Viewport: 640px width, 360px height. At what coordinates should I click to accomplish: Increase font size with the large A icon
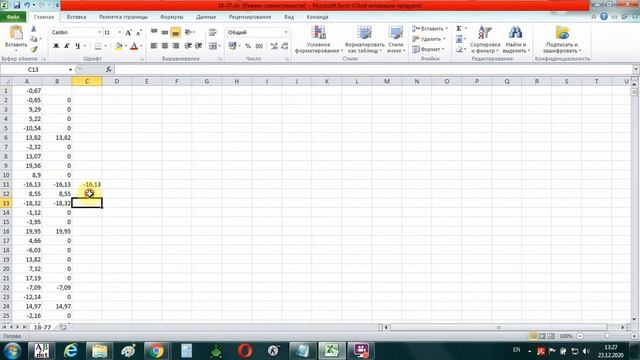coord(129,32)
